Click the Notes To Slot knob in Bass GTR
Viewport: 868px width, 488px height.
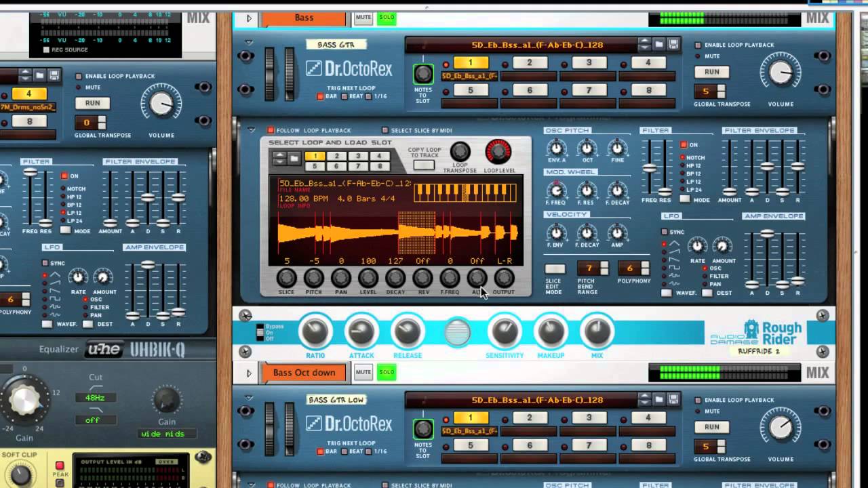coord(423,73)
